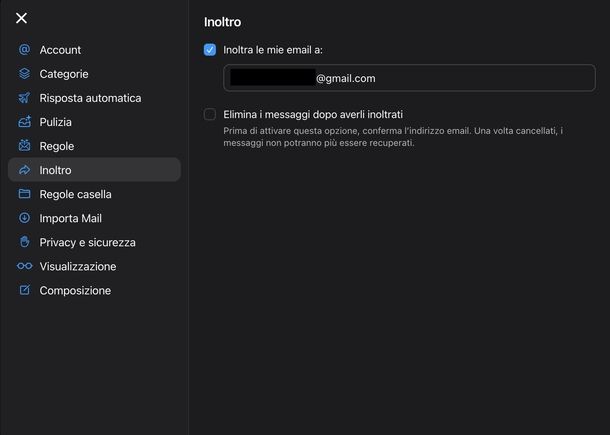Click the Inoltro page heading
Image resolution: width=610 pixels, height=435 pixels.
click(x=223, y=22)
